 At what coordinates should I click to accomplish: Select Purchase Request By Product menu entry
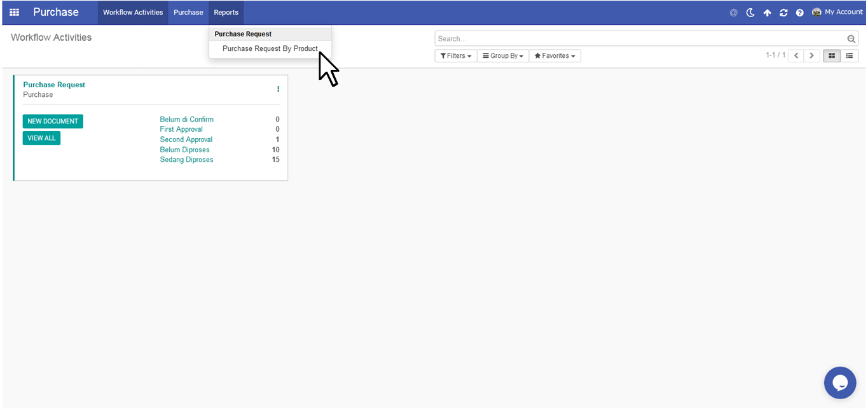270,48
